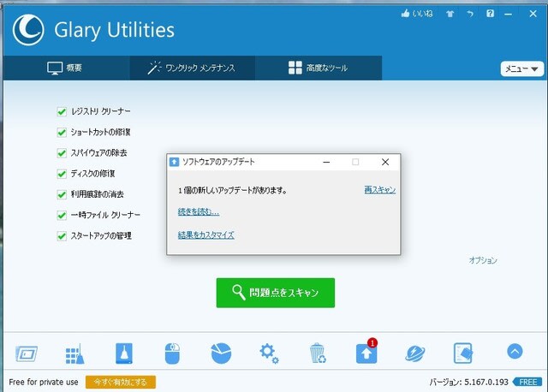Open the メニュー dropdown
Screen dimensions: 548x392
point(521,68)
